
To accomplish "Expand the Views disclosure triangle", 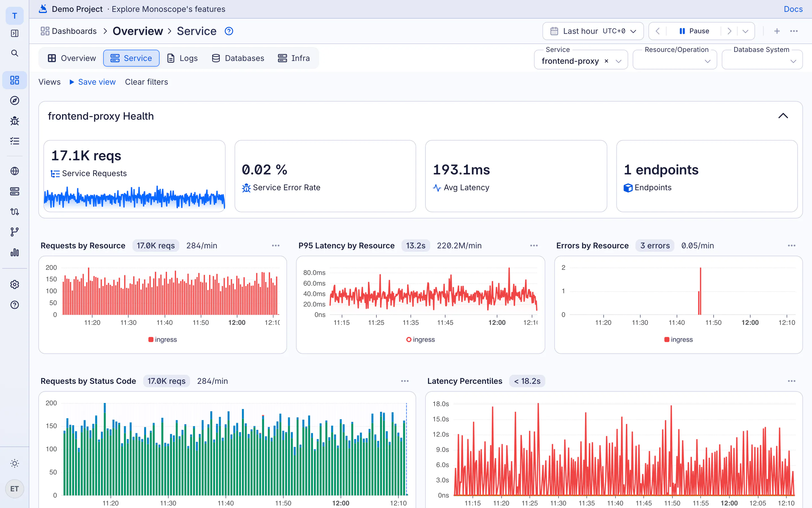I will (x=71, y=82).
